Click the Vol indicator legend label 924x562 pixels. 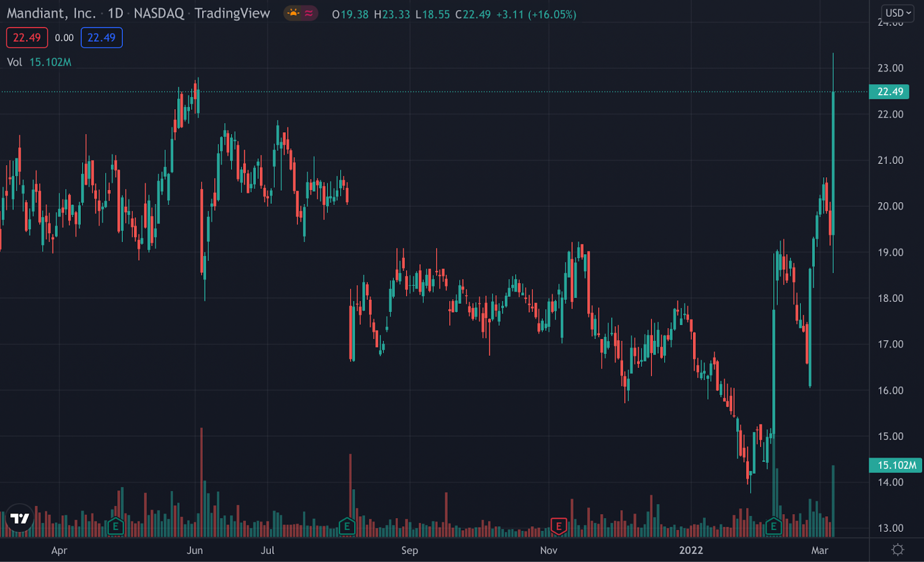(14, 62)
